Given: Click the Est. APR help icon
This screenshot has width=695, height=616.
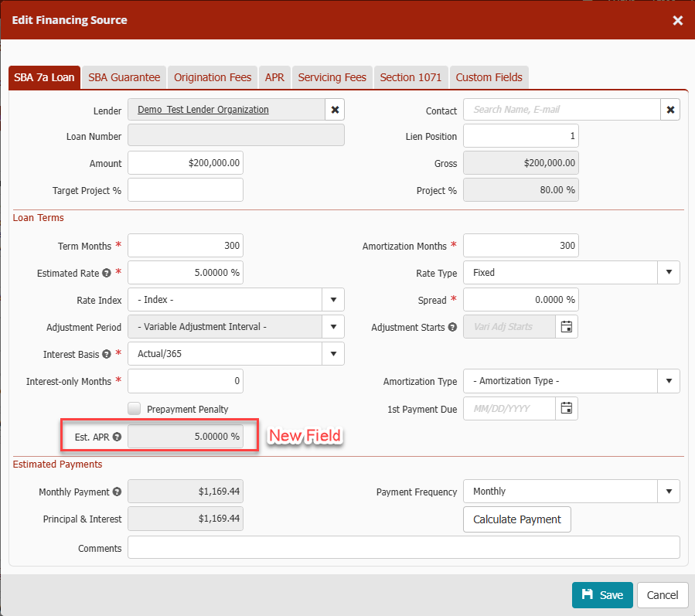Looking at the screenshot, I should click(x=117, y=437).
